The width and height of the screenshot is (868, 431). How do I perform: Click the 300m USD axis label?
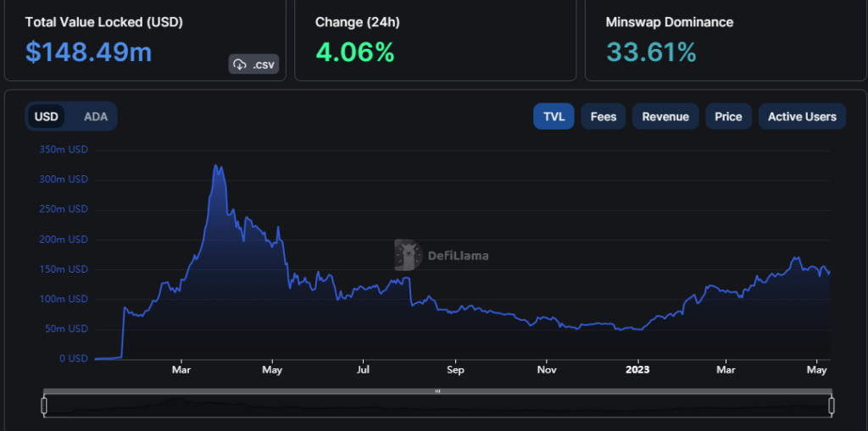[63, 180]
